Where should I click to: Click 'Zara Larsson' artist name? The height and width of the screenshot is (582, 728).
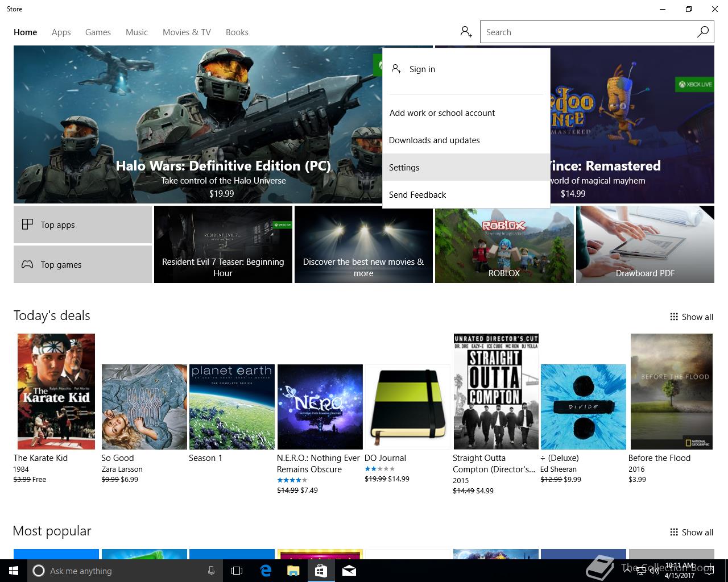click(x=122, y=469)
